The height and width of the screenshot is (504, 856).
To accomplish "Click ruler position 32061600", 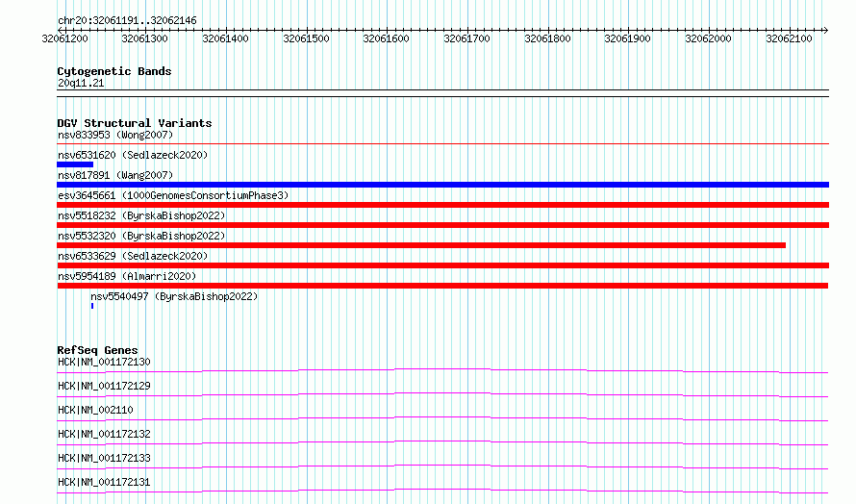I will click(x=386, y=38).
